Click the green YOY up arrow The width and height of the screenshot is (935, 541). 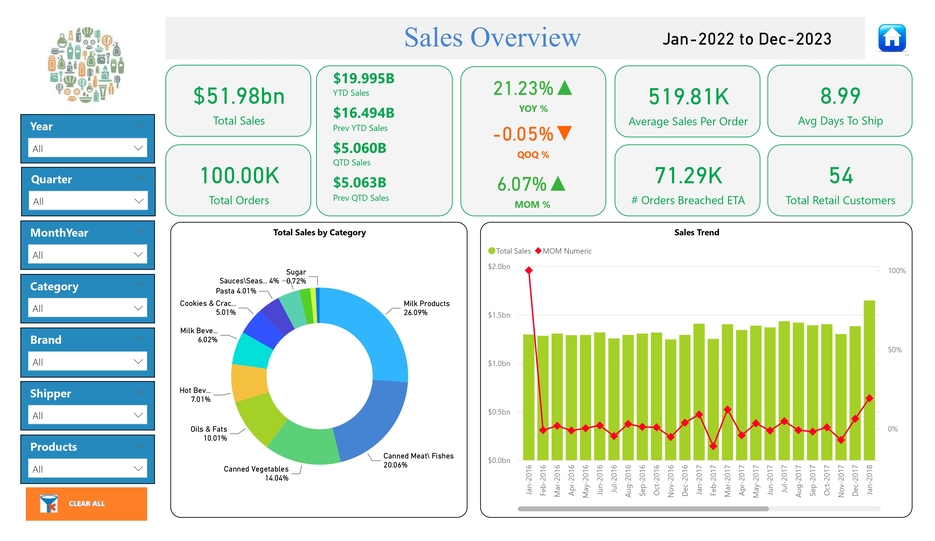(565, 88)
